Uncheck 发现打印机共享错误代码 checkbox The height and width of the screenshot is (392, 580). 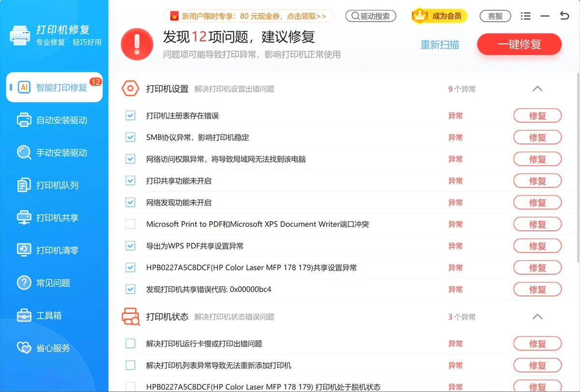(x=130, y=289)
